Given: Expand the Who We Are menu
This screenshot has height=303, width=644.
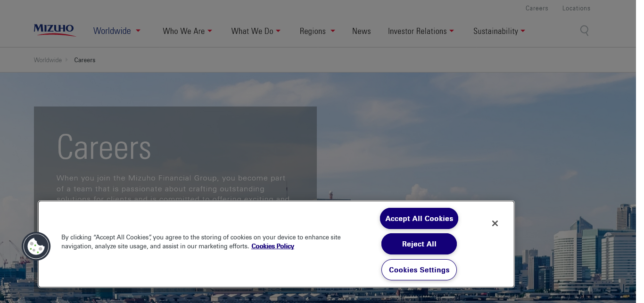Looking at the screenshot, I should (187, 31).
